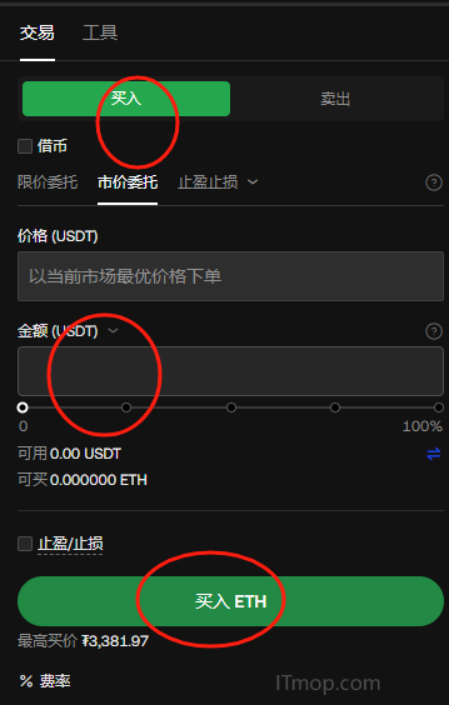Enable the 借币 checkbox
The height and width of the screenshot is (705, 449).
pos(25,146)
